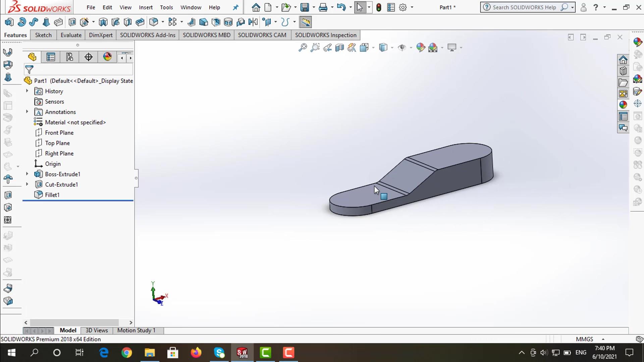The width and height of the screenshot is (644, 362).
Task: Click the Search SOLIDWORKS Help field
Action: 524,7
